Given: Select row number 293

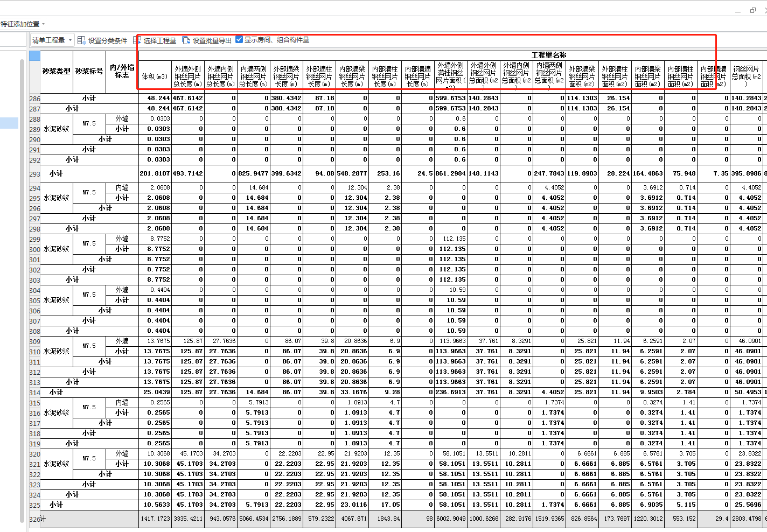Looking at the screenshot, I should coord(34,174).
